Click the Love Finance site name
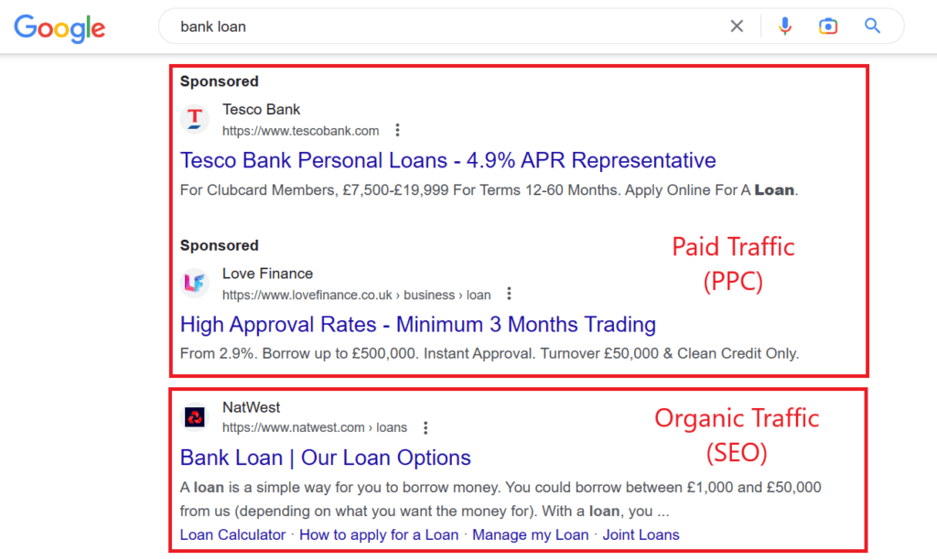937x560 pixels. (268, 274)
